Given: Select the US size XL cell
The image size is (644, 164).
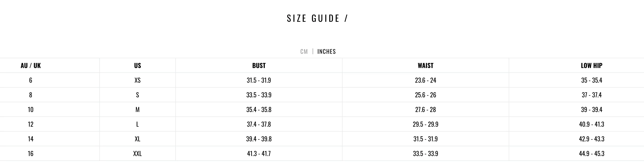Looking at the screenshot, I should click(x=137, y=139).
